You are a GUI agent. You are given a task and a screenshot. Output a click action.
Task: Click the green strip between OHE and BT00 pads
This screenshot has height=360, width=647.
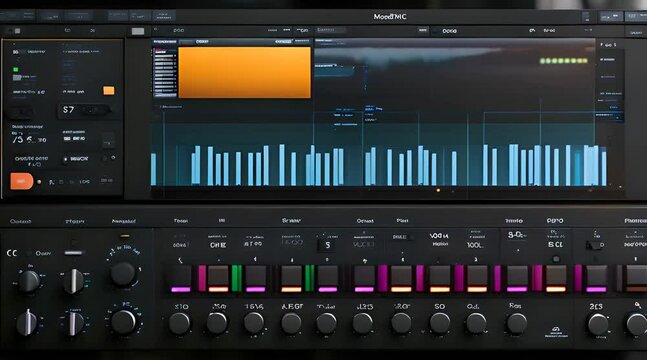236,278
